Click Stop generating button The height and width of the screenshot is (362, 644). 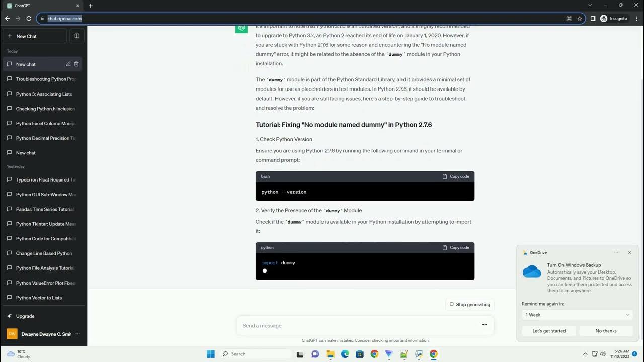(469, 304)
